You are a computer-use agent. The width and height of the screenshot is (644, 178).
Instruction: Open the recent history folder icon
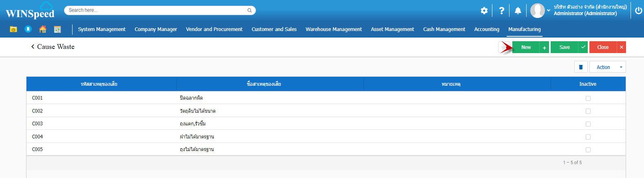[x=13, y=29]
